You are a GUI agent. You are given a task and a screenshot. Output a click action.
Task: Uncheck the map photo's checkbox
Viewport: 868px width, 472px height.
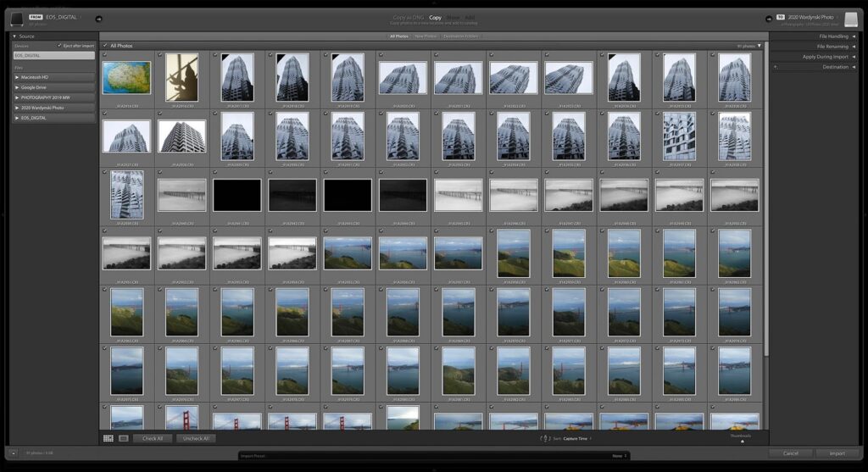pyautogui.click(x=104, y=55)
